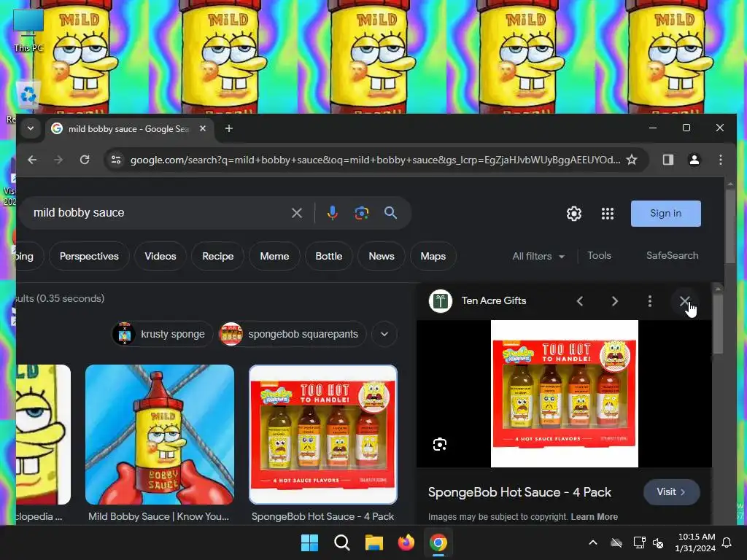The height and width of the screenshot is (560, 747).
Task: Start voice search with microphone
Action: coord(333,213)
